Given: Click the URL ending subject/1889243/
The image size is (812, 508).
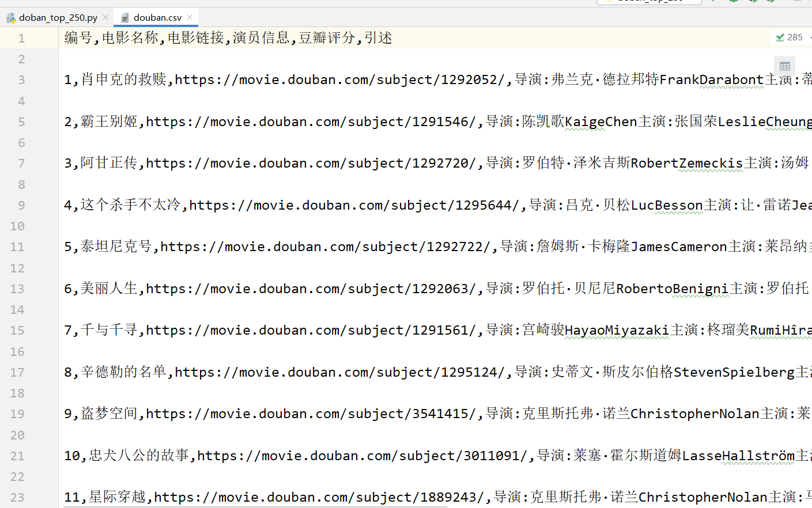Looking at the screenshot, I should 319,497.
